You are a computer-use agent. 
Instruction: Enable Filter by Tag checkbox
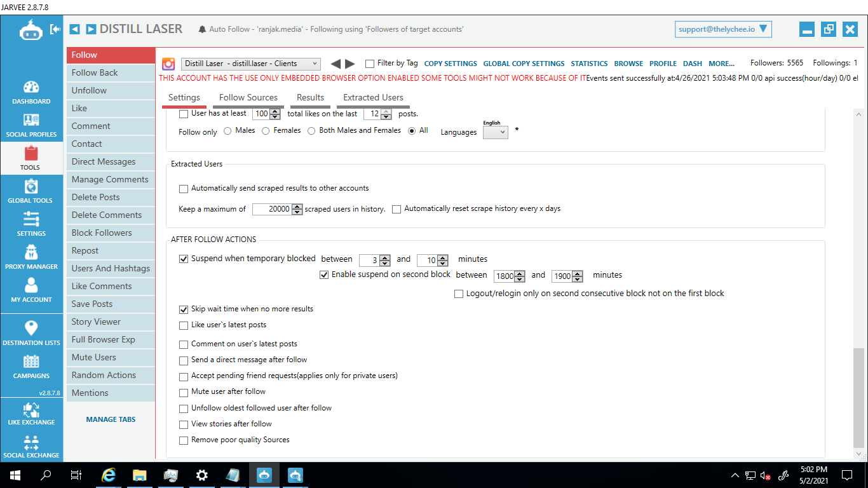click(x=370, y=64)
